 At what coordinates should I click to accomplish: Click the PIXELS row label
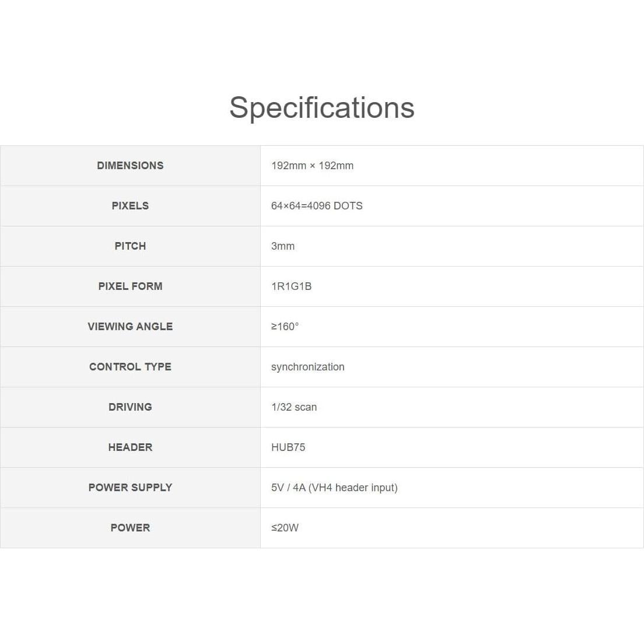(130, 206)
